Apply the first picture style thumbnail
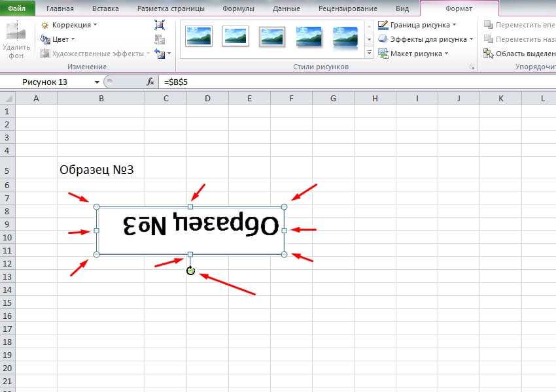556x392 pixels. pyautogui.click(x=199, y=36)
